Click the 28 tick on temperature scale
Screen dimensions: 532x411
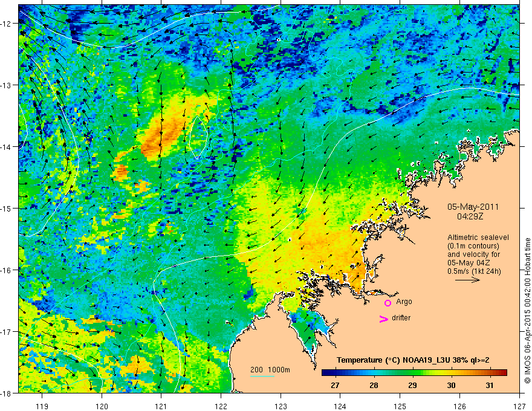coord(374,385)
